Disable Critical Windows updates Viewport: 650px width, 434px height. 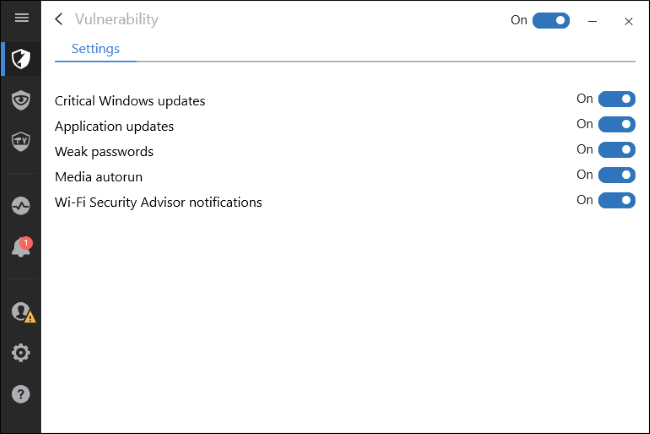click(x=616, y=99)
